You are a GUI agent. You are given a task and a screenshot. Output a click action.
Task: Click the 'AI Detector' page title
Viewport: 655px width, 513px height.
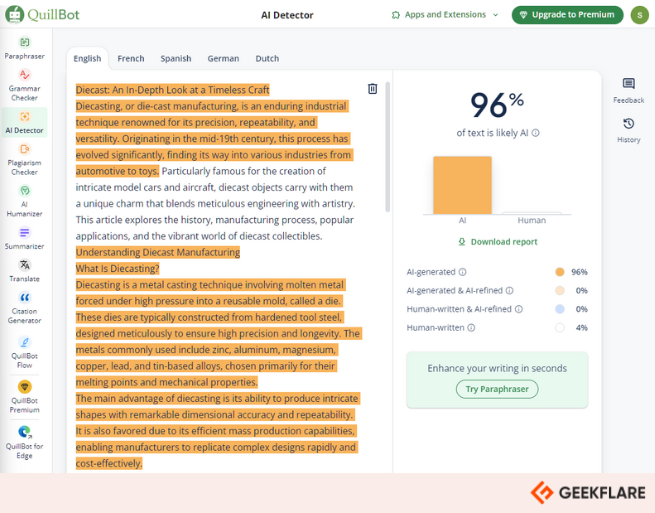(x=287, y=15)
